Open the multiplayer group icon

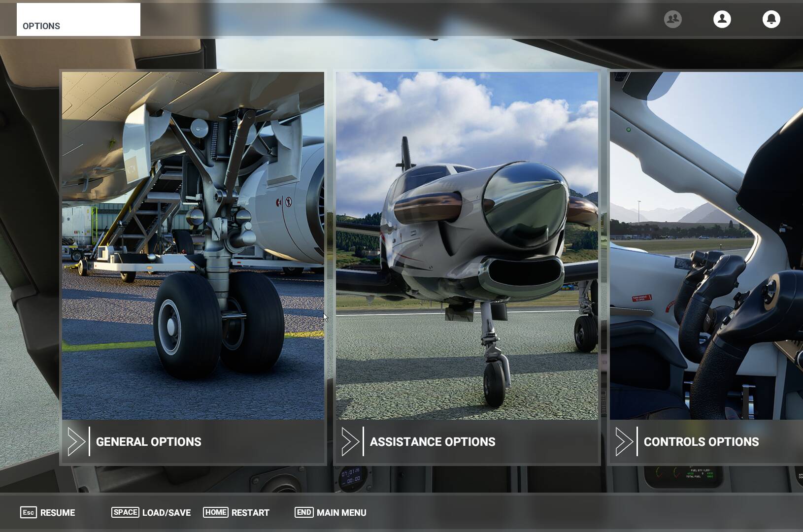pyautogui.click(x=672, y=19)
